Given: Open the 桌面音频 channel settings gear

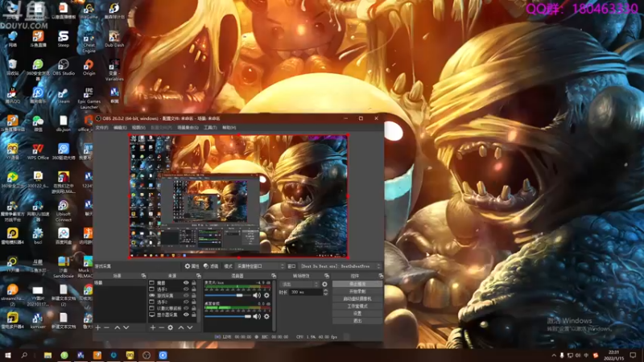Looking at the screenshot, I should point(266,316).
